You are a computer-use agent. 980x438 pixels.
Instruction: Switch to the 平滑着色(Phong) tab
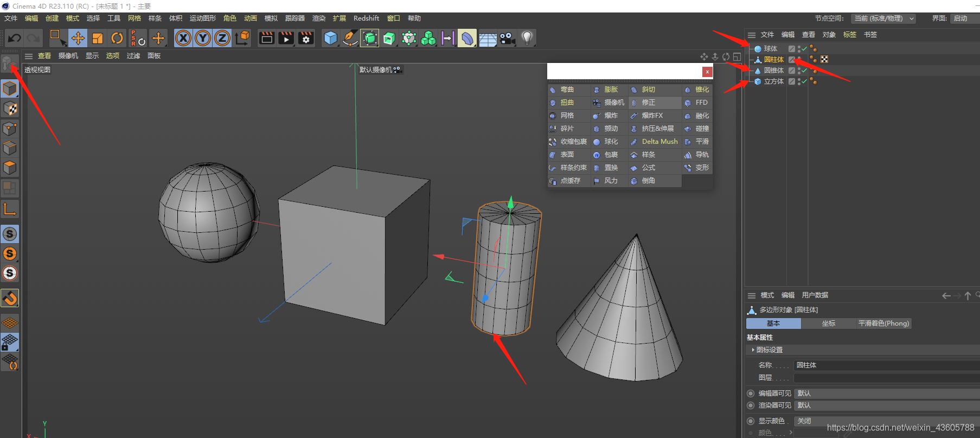(883, 323)
